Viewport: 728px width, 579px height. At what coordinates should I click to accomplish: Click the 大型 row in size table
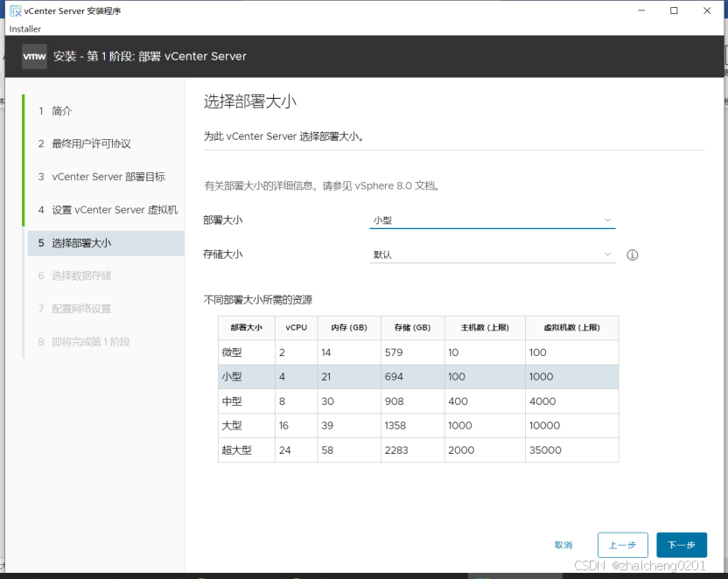tap(418, 425)
